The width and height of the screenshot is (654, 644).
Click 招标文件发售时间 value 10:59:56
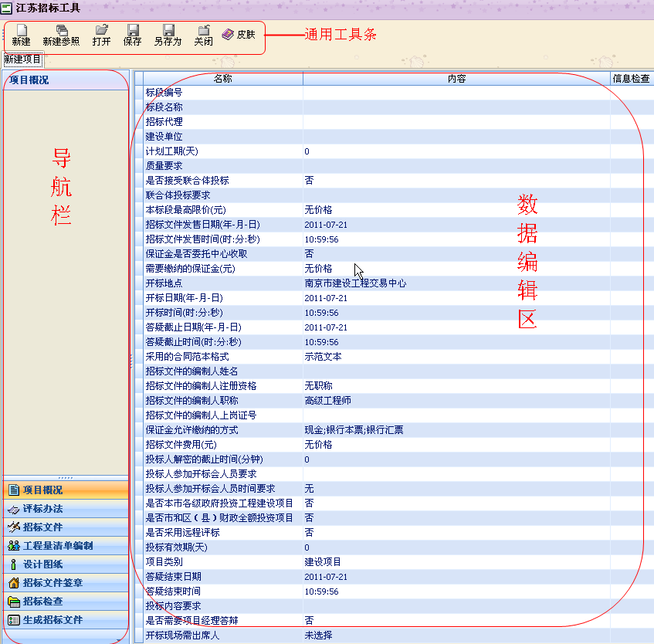tap(456, 239)
